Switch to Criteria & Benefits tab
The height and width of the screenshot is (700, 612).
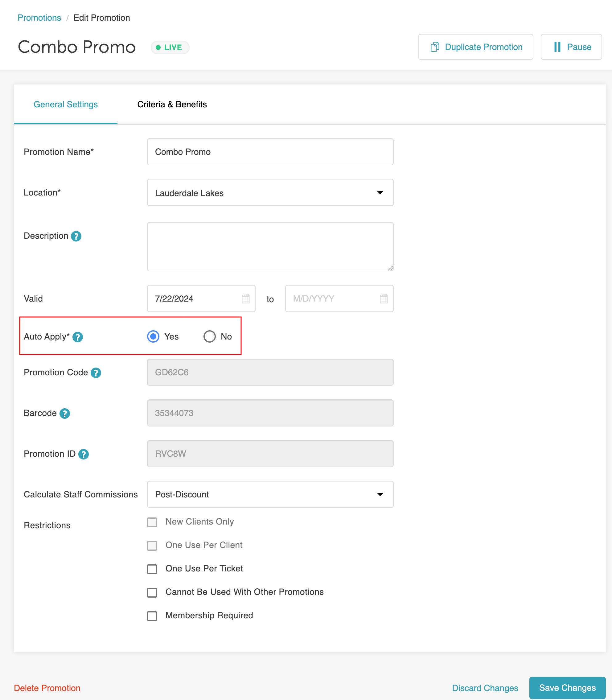[172, 104]
